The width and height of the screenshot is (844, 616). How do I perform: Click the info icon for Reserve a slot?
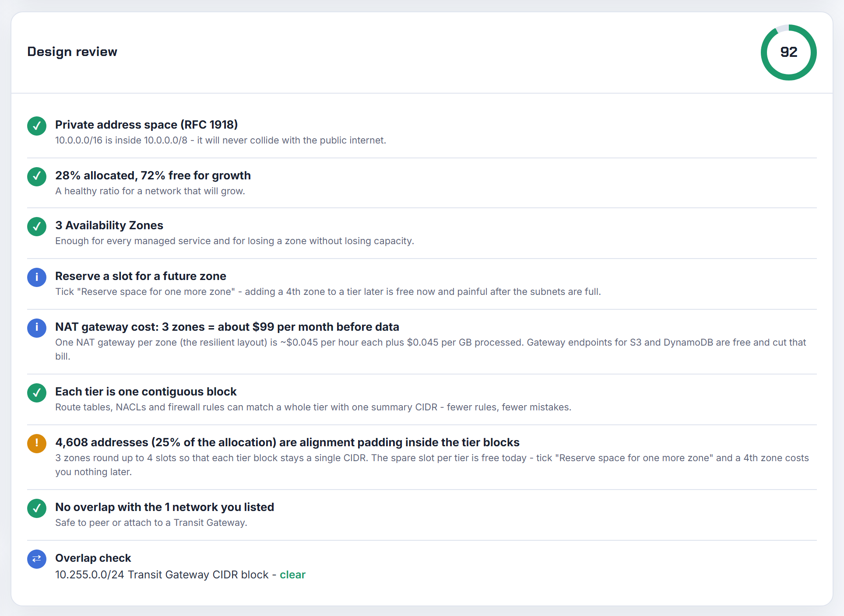[37, 277]
